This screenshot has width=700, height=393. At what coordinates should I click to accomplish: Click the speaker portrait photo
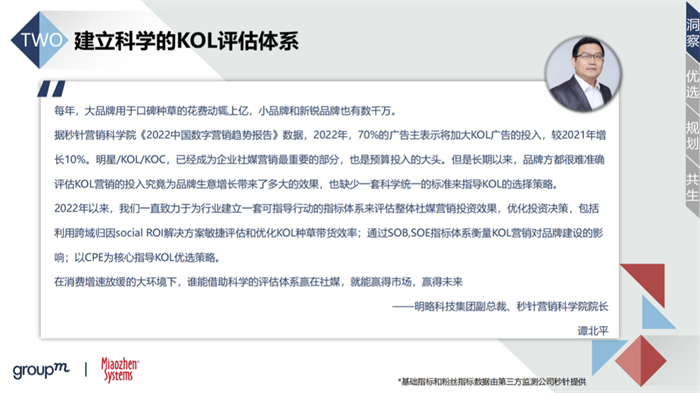(x=583, y=74)
